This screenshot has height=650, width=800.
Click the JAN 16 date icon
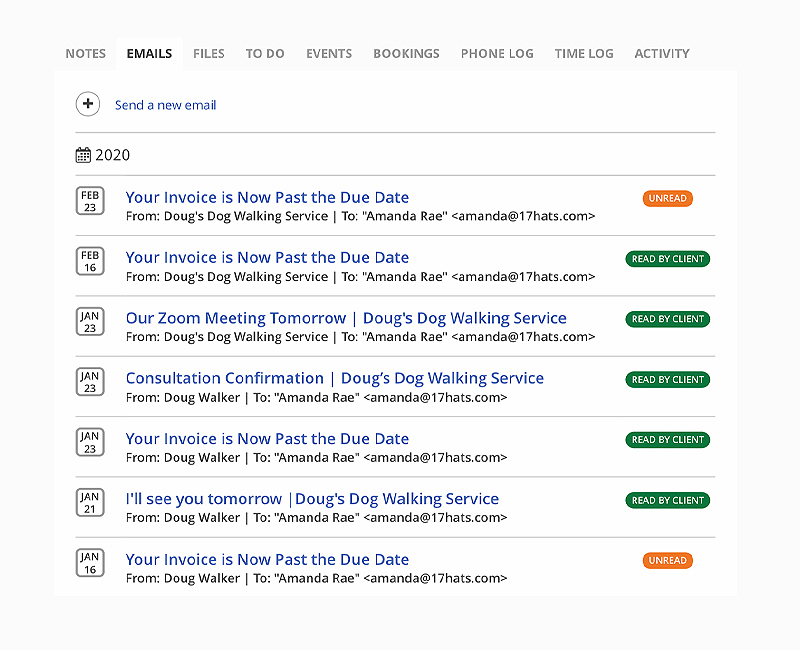pyautogui.click(x=90, y=563)
